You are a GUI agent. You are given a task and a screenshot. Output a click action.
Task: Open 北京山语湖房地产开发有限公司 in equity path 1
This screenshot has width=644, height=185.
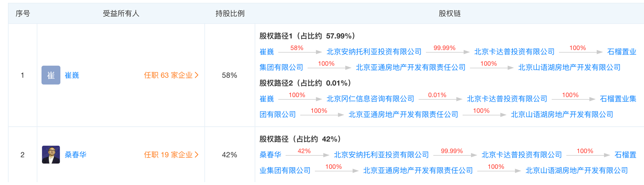[x=569, y=67]
